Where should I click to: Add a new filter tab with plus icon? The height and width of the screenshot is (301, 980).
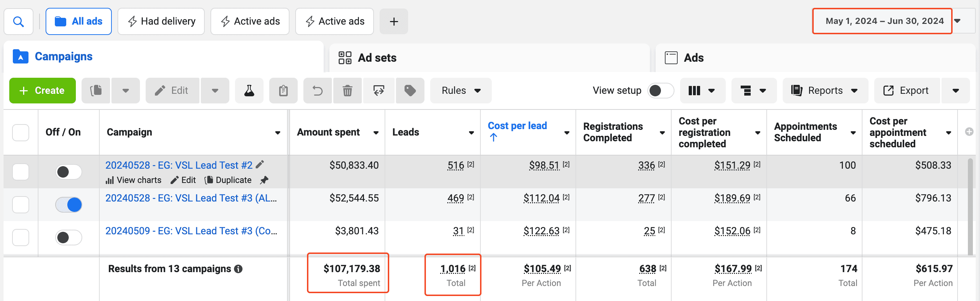click(394, 21)
